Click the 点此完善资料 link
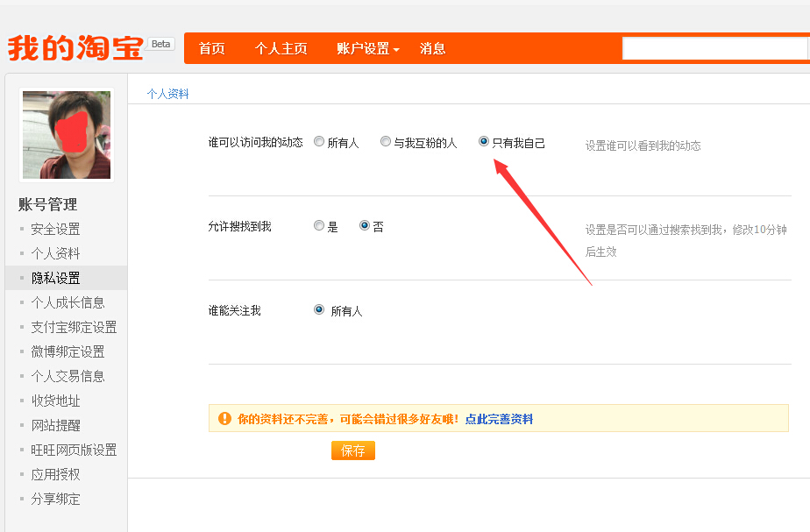The image size is (810, 532). 499,419
